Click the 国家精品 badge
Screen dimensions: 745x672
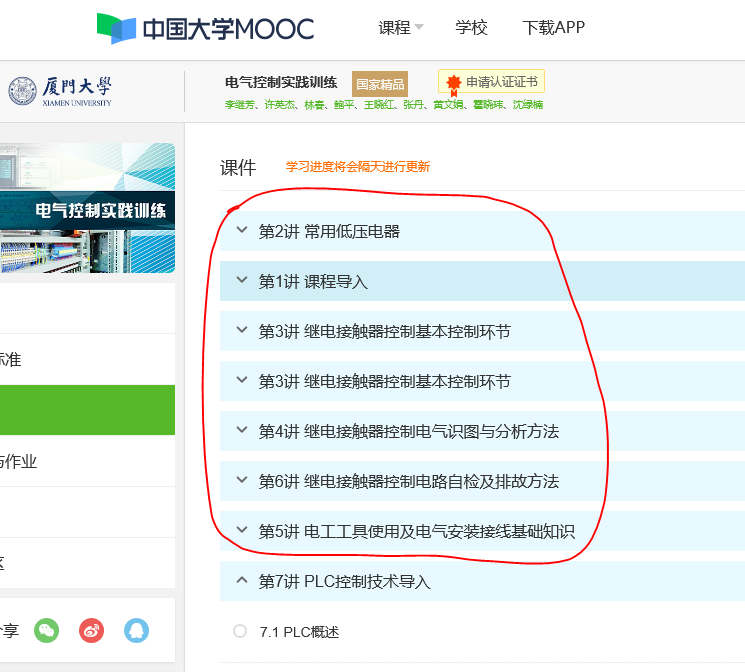pos(380,84)
